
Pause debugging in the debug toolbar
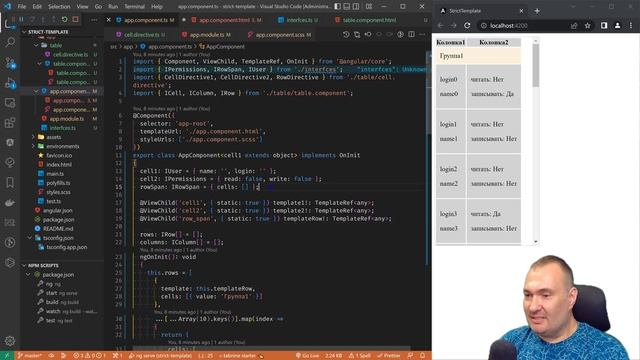[21, 20]
